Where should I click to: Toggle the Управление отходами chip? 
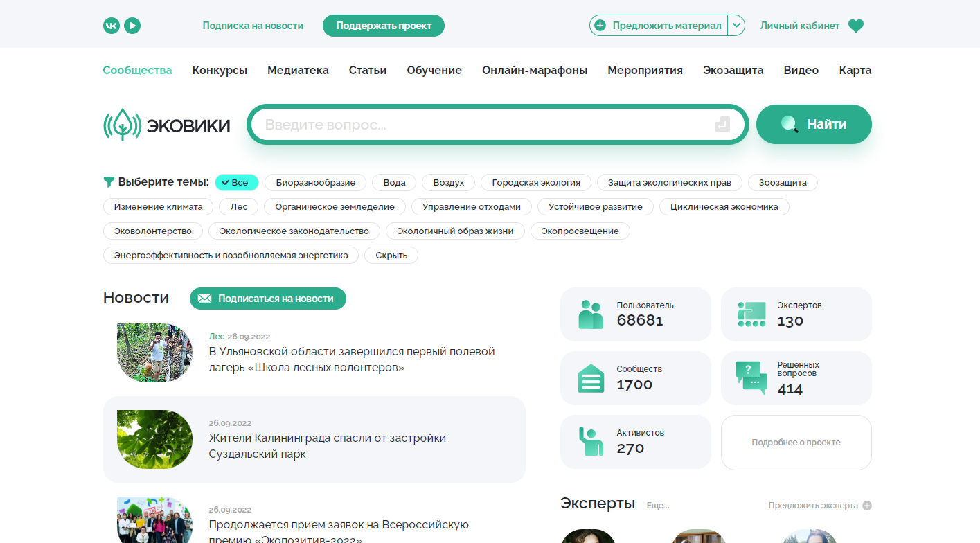[x=472, y=206]
